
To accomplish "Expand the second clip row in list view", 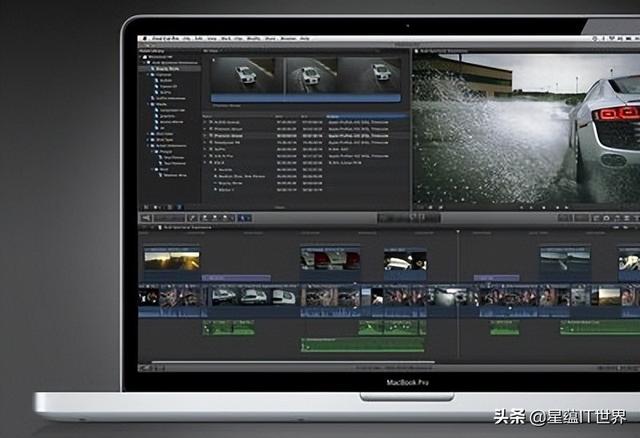I will pos(205,129).
